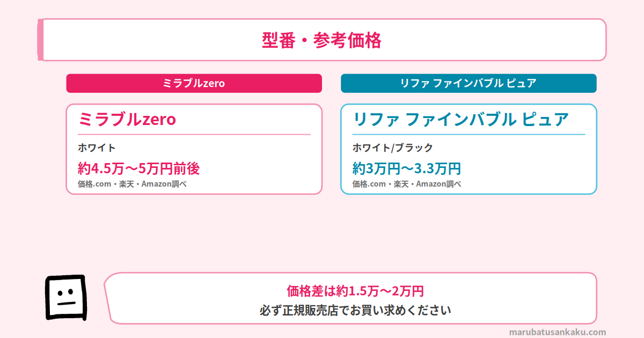Click the pink divider line under ミラブルzero

pos(194,134)
